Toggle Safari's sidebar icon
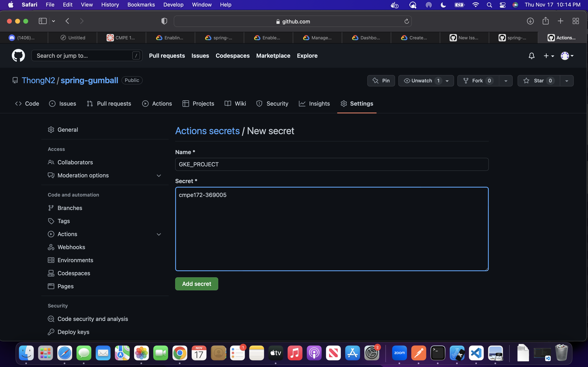This screenshot has width=588, height=367. [43, 21]
